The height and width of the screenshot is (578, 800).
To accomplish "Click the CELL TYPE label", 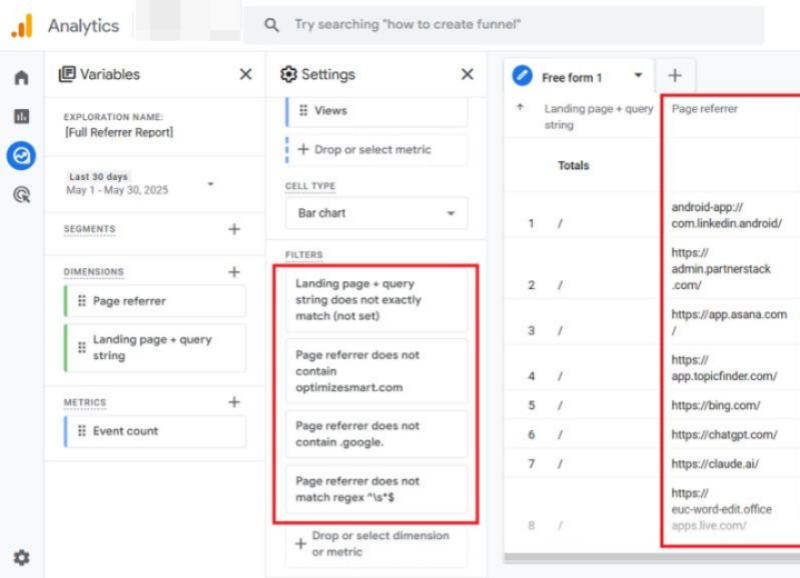I will (x=310, y=186).
